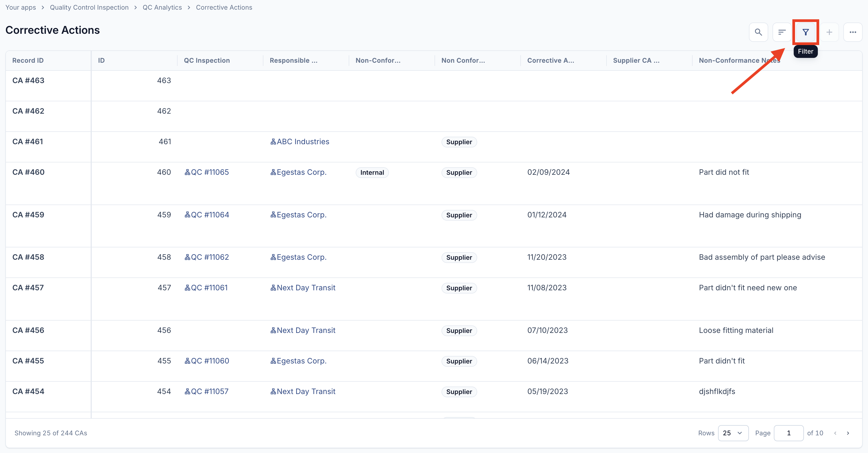Click 'Loose fitting material' note
This screenshot has height=453, width=868.
(x=736, y=331)
